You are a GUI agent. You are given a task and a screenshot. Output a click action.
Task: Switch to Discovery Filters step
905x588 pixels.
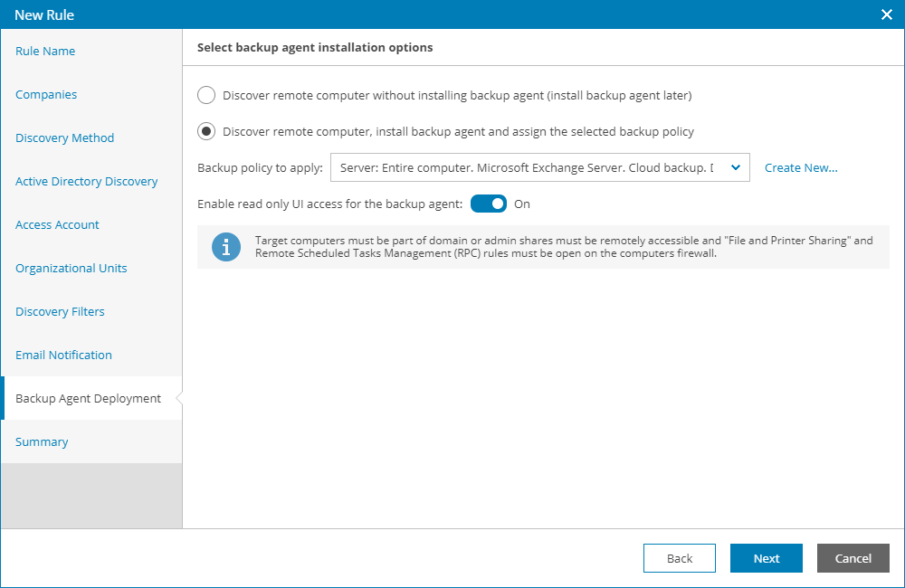point(61,312)
